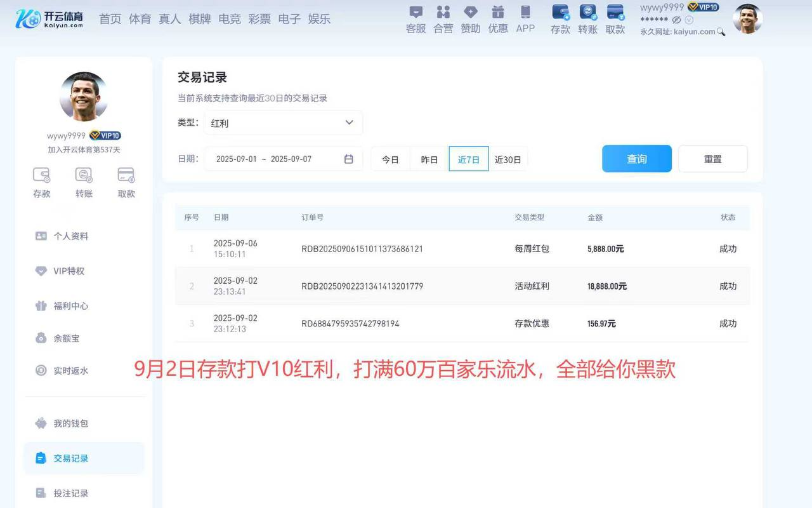Click the 优惠 promotions gift icon

497,18
